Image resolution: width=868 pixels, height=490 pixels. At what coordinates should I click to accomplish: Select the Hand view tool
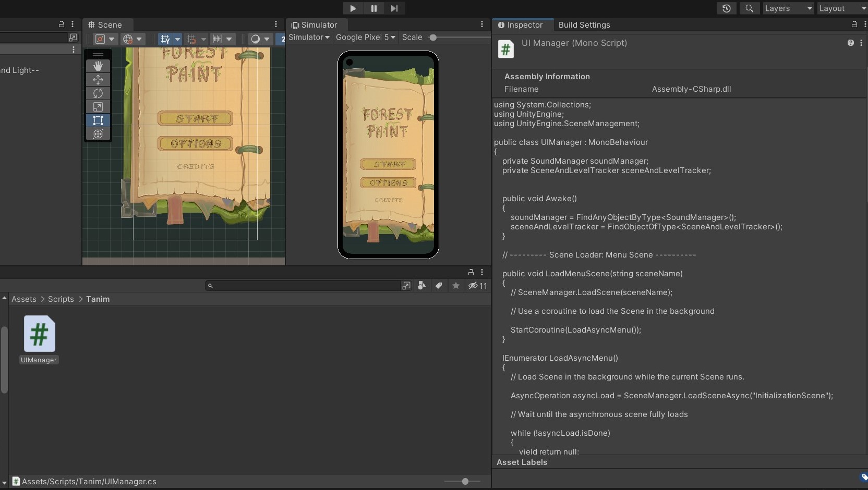click(98, 66)
